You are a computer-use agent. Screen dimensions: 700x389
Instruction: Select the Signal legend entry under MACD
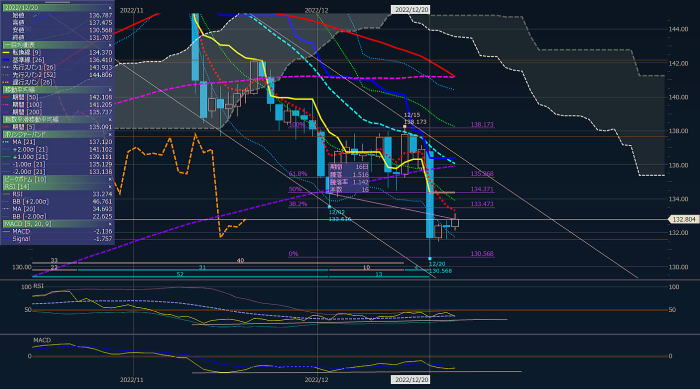(57, 239)
